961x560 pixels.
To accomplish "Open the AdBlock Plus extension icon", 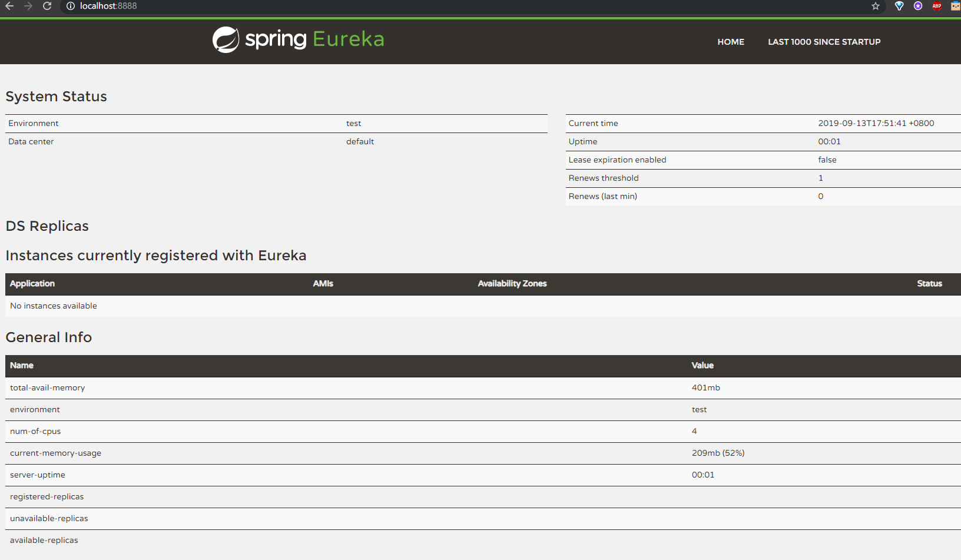I will [937, 6].
